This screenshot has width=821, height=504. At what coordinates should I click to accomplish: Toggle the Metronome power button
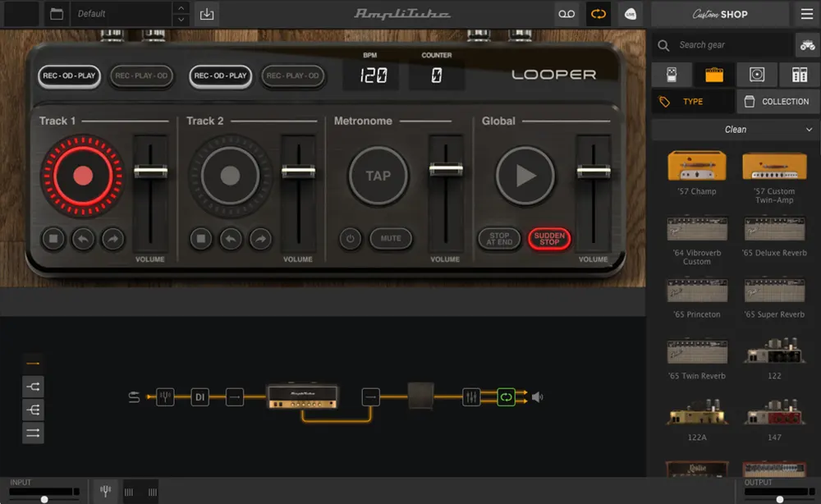(x=351, y=239)
